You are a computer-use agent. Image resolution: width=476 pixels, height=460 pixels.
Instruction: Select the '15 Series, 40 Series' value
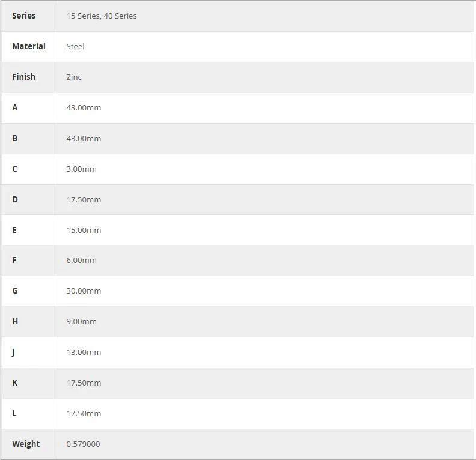click(x=102, y=16)
